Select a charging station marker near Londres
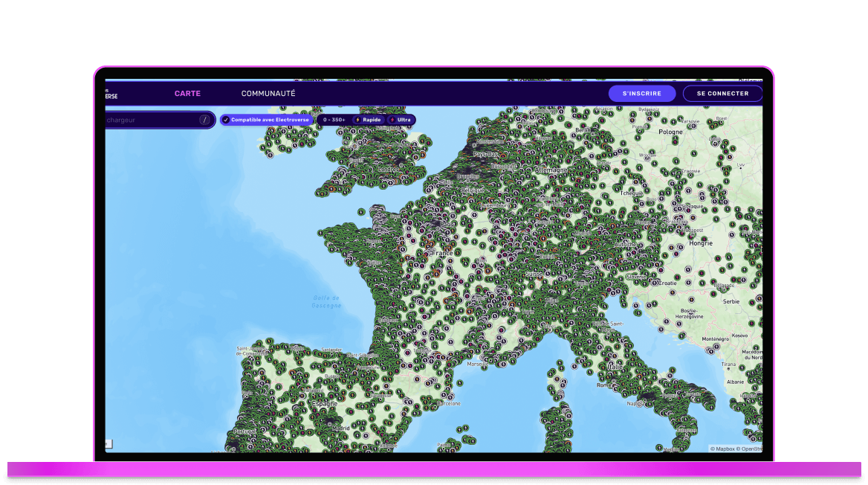 [x=390, y=182]
